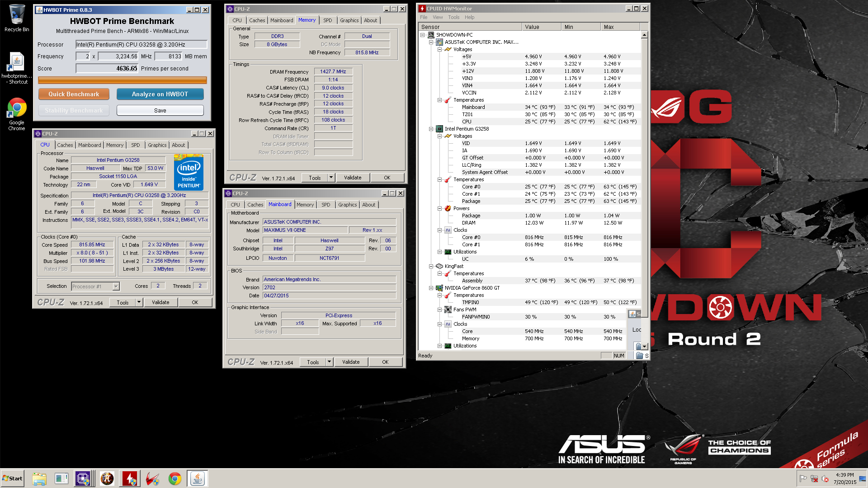Click OK in the CPU-Z Mainboard window
This screenshot has height=488, width=868.
coord(385,362)
